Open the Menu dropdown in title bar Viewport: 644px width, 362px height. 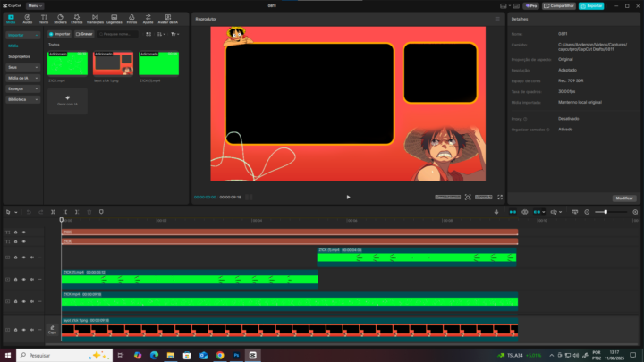pos(35,5)
